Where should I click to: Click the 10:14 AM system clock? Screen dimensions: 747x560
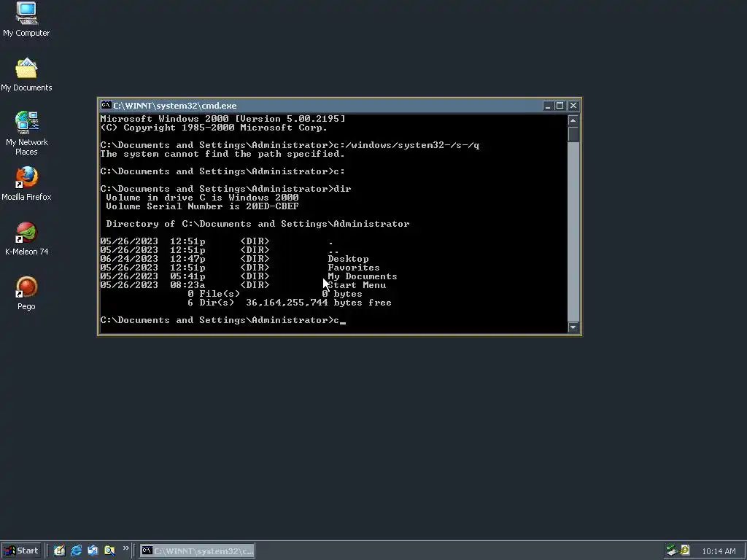click(719, 551)
